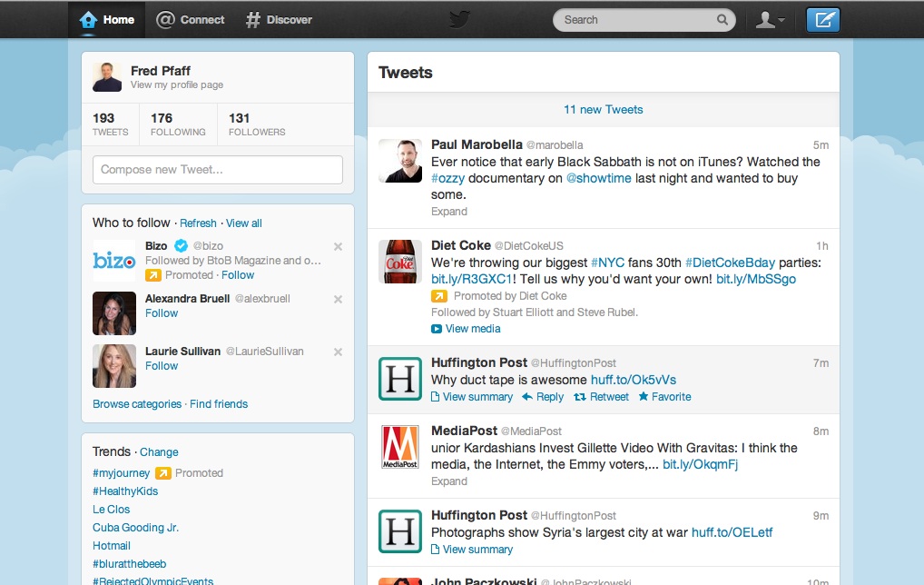The width and height of the screenshot is (924, 585).
Task: Open the #HealthyKids trend
Action: tap(125, 491)
